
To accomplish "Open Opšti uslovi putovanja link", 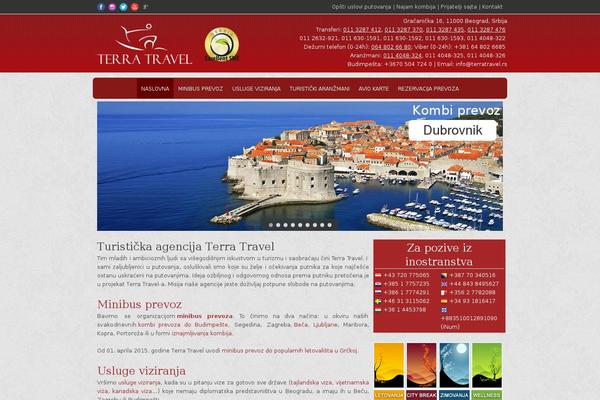I will [361, 7].
